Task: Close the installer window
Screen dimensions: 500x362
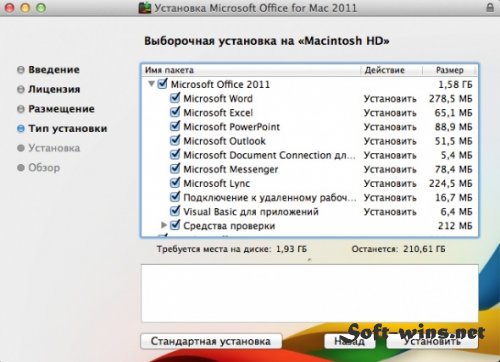Action: tap(10, 8)
